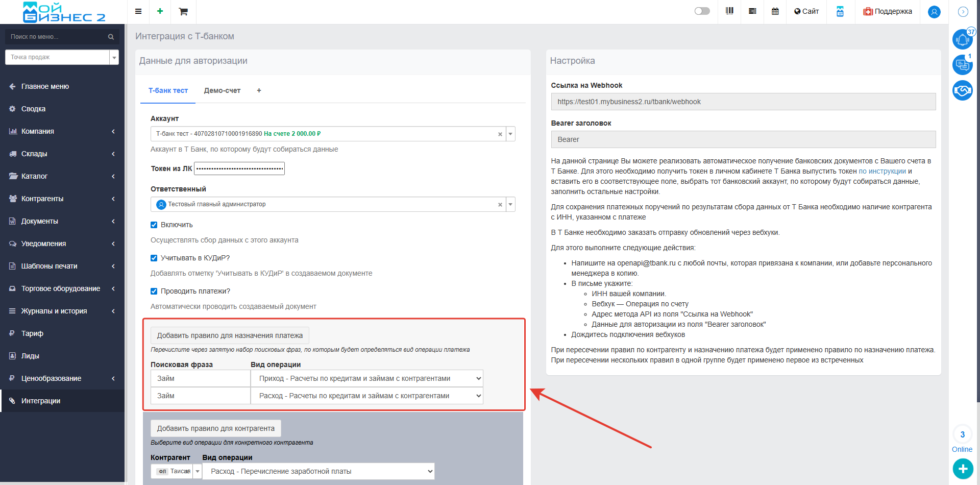This screenshot has height=485, width=980.
Task: Toggle the hamburger menu icon
Action: (138, 11)
